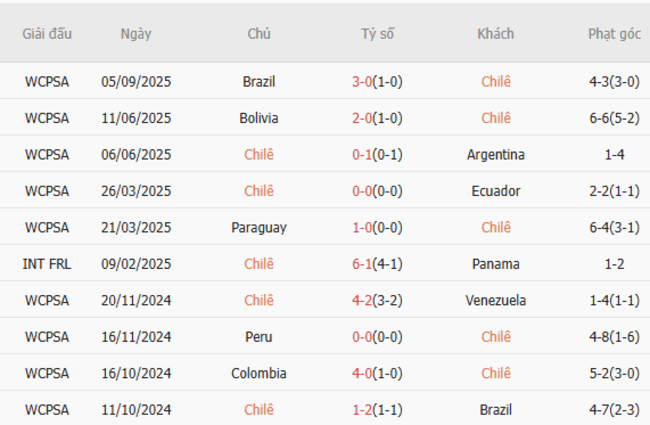Select the INT FRL league label
This screenshot has height=425, width=650.
(x=47, y=264)
